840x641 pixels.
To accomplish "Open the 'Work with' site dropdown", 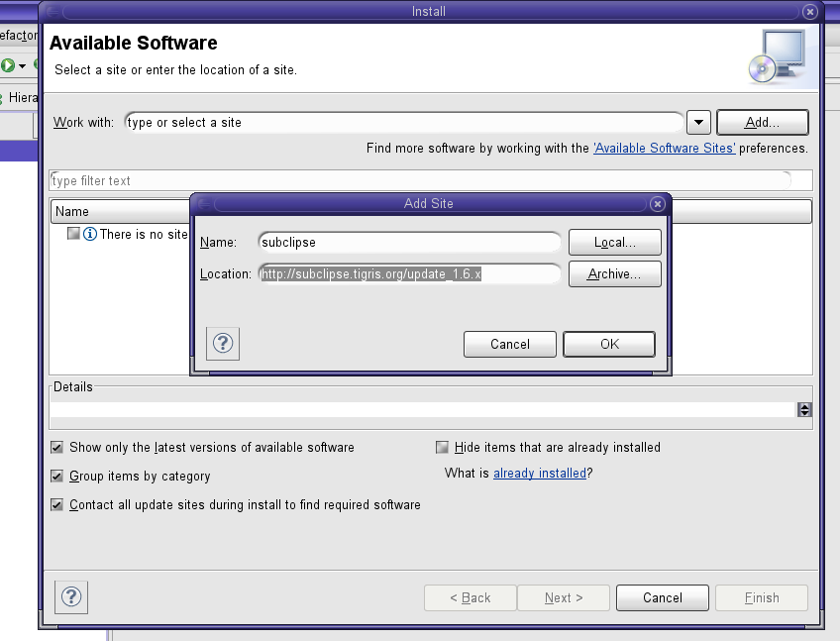I will 698,122.
